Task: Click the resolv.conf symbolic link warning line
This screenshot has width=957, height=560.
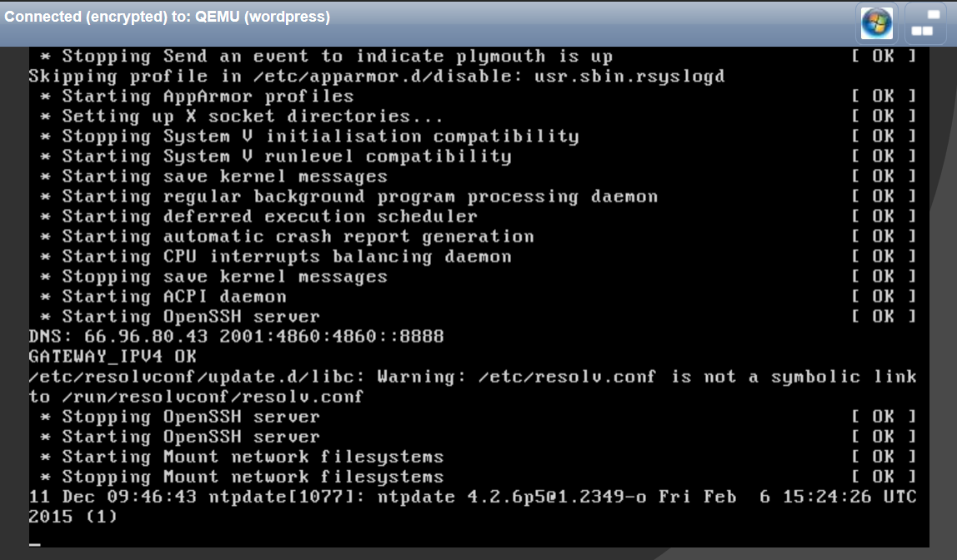Action: coord(473,386)
